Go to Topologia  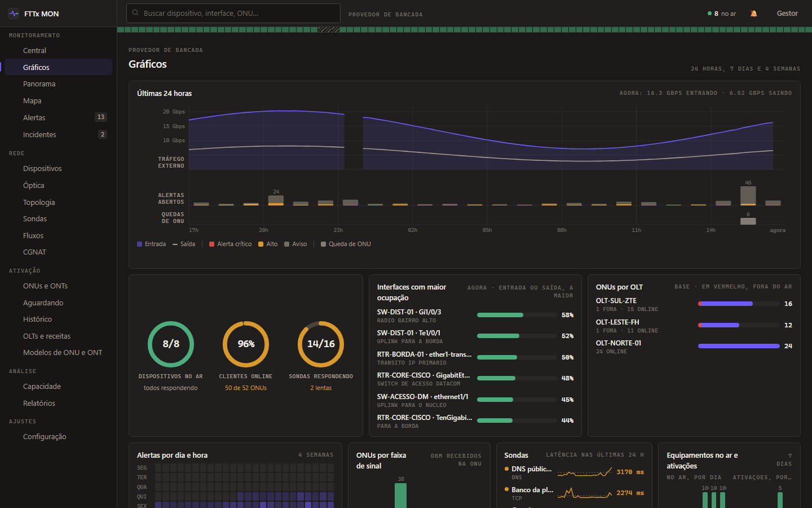pyautogui.click(x=58, y=202)
